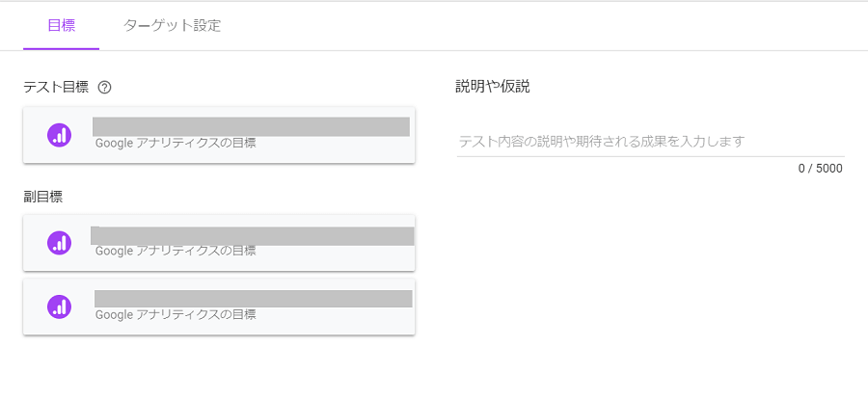868x400 pixels.
Task: Click the テスト目標 section label
Action: click(x=56, y=88)
